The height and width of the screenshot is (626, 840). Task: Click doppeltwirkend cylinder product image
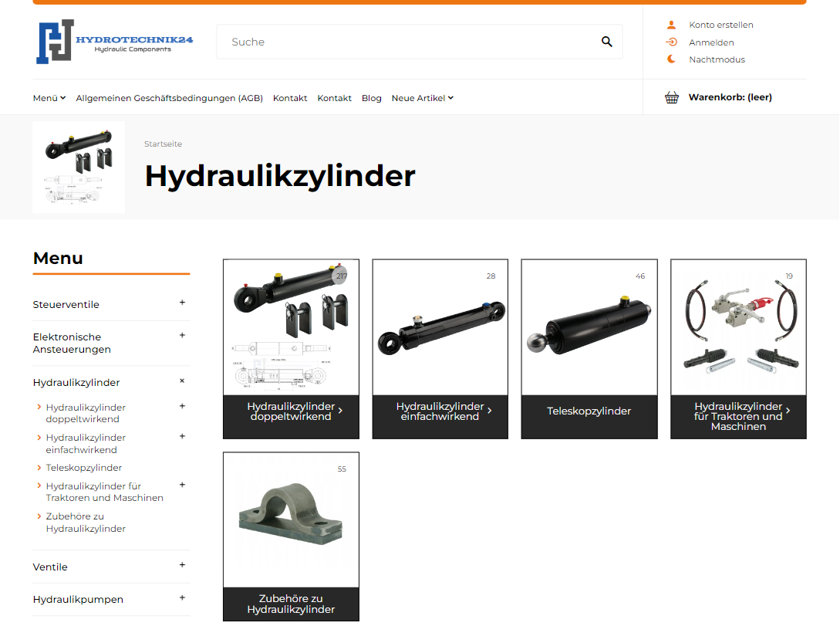[291, 327]
